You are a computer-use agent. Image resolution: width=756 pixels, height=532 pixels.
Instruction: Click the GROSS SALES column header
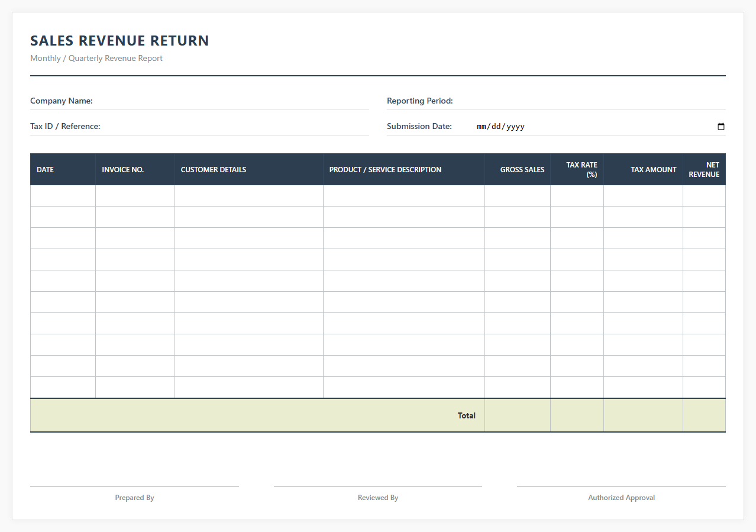coord(518,169)
